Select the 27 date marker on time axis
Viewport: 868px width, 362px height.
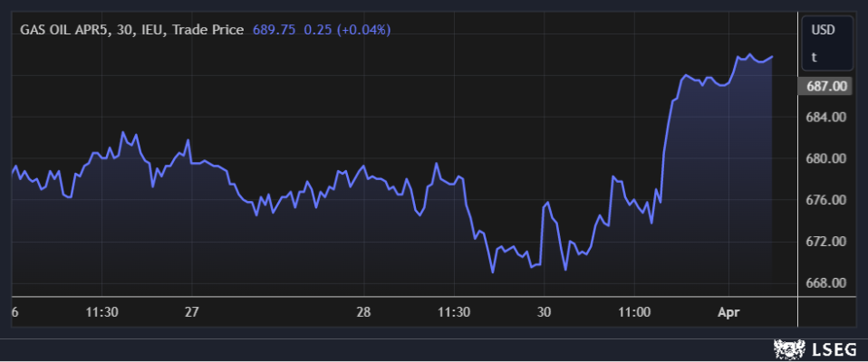[191, 311]
